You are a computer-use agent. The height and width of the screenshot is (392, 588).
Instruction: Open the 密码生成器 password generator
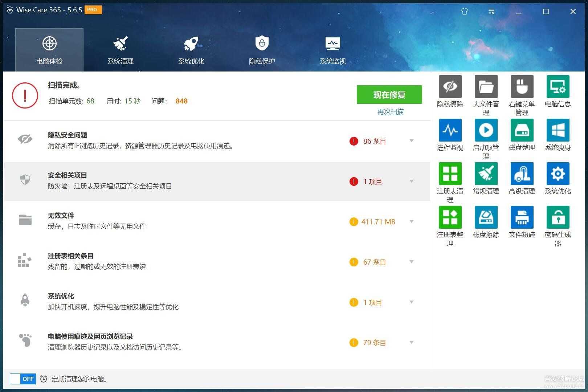point(558,218)
